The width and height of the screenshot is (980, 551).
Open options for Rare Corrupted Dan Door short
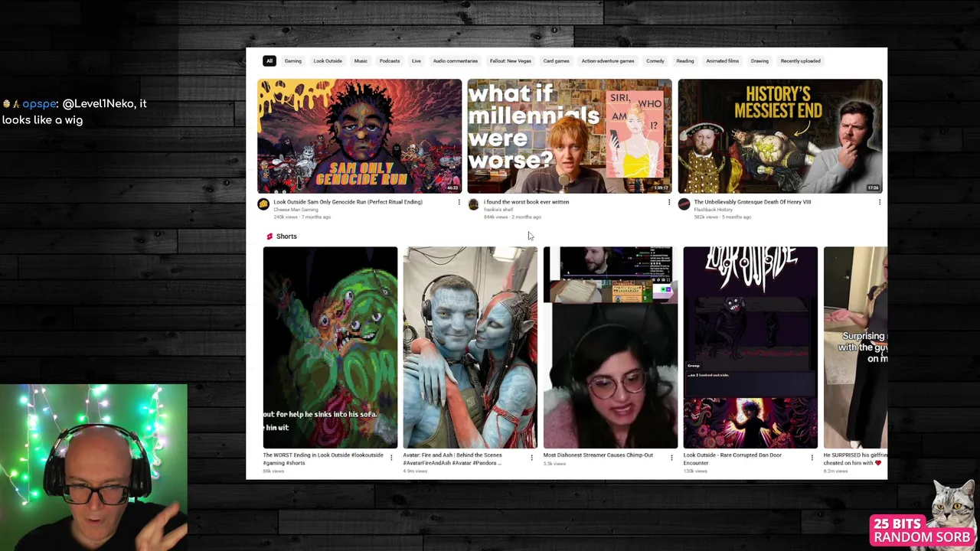point(812,458)
